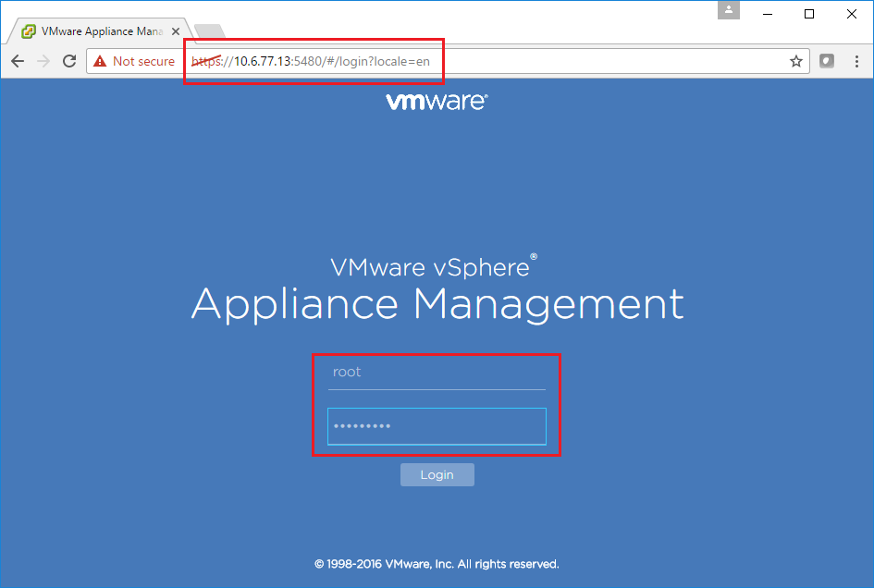Viewport: 874px width, 588px height.
Task: Click the address bar URL 10.6.77.13:5480
Action: pos(311,61)
